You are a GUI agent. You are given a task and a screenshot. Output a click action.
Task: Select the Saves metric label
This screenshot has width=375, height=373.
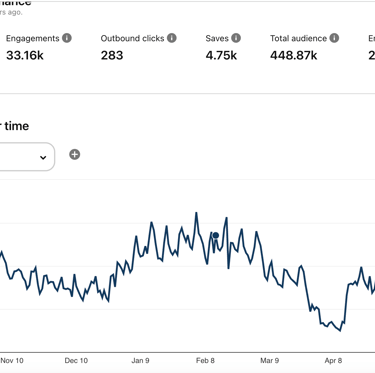(x=217, y=38)
